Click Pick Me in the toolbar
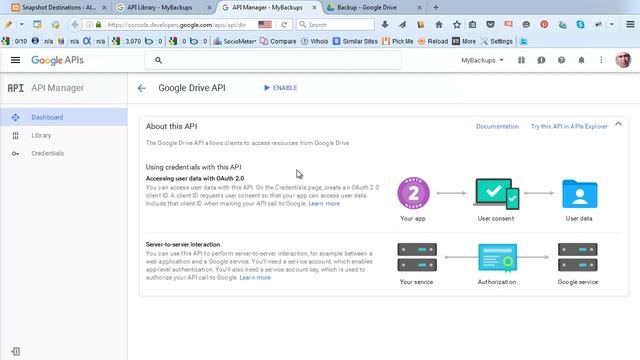The height and width of the screenshot is (360, 640). (398, 41)
